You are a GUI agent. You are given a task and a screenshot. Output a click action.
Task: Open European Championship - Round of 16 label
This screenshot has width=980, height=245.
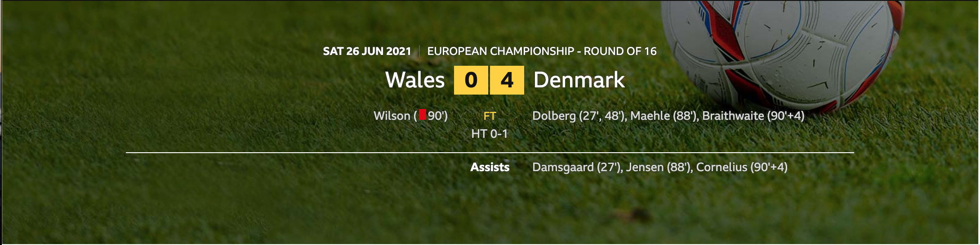(x=542, y=51)
